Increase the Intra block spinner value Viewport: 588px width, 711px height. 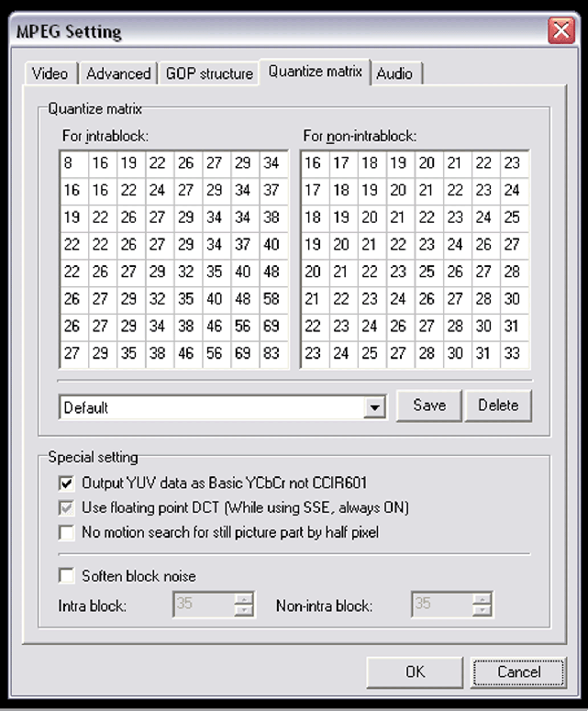[x=244, y=599]
